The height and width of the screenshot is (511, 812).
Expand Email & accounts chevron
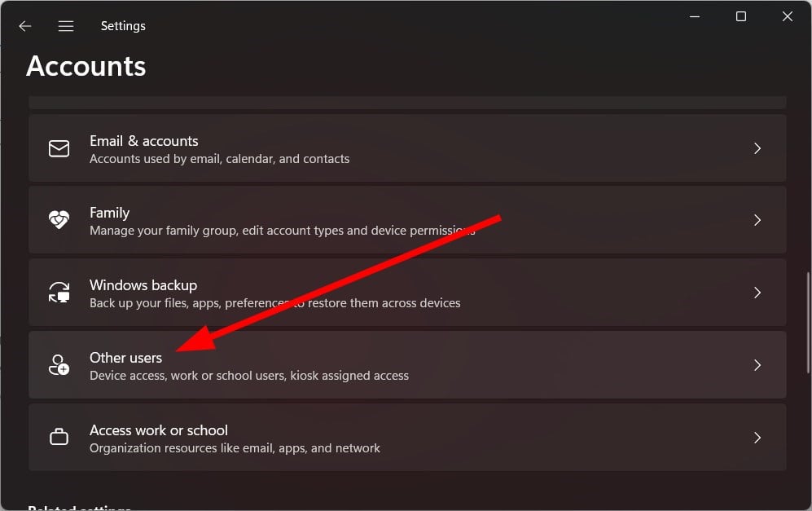click(x=757, y=148)
